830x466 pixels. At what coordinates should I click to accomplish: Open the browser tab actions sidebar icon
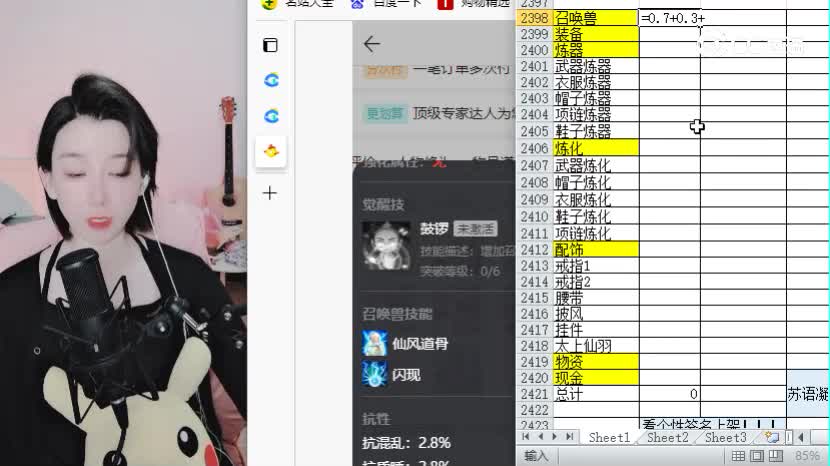(x=270, y=45)
